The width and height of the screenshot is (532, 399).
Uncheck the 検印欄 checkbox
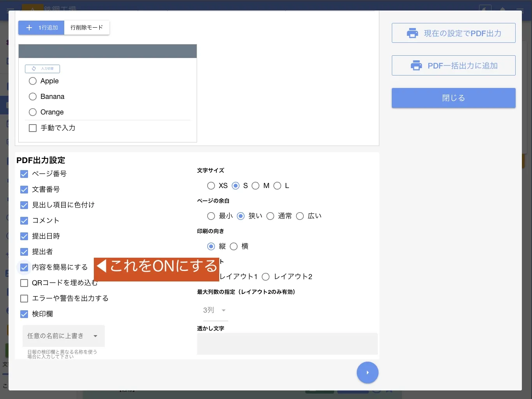(24, 314)
